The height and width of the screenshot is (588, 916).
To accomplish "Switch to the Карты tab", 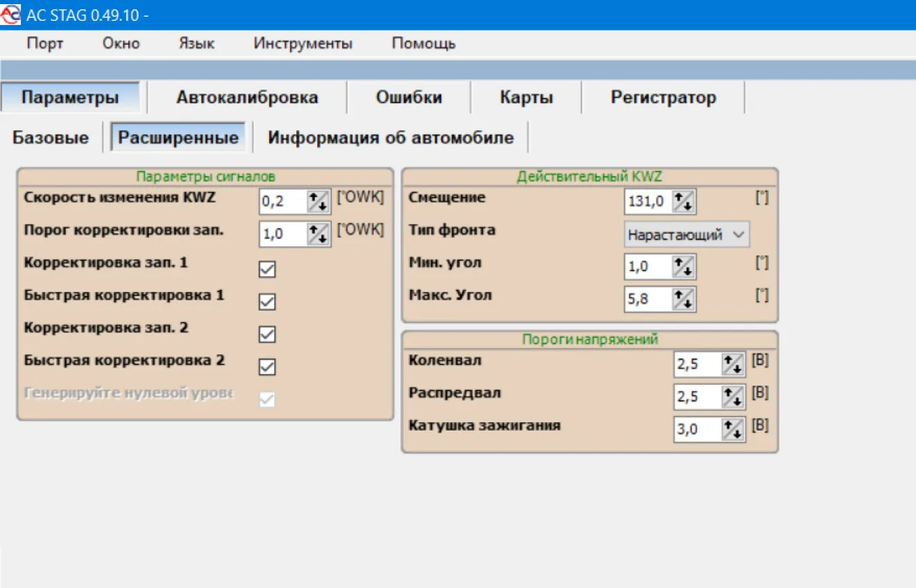I will tap(527, 97).
